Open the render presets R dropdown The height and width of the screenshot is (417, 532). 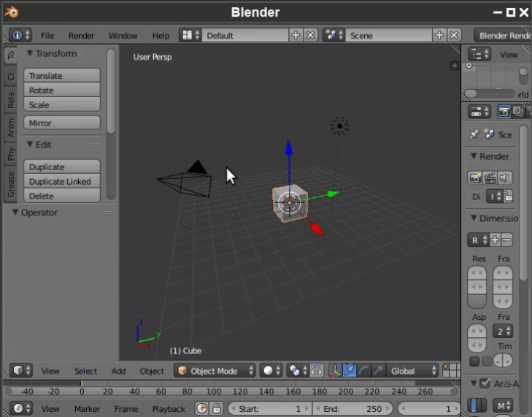[x=479, y=240]
